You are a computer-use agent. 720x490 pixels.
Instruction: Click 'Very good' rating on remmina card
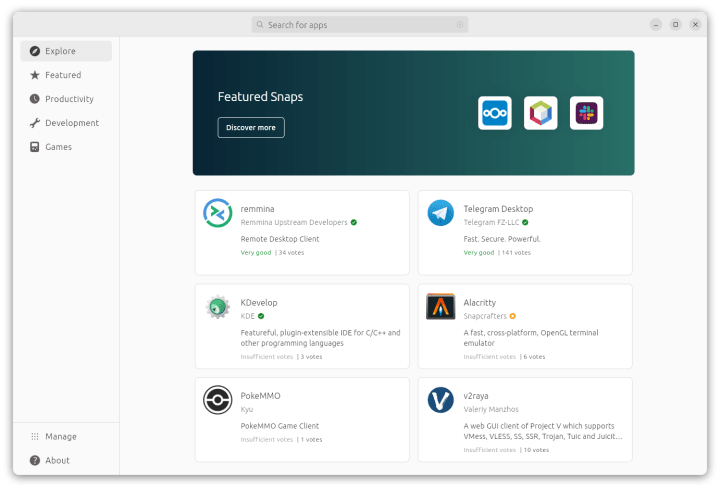[256, 253]
